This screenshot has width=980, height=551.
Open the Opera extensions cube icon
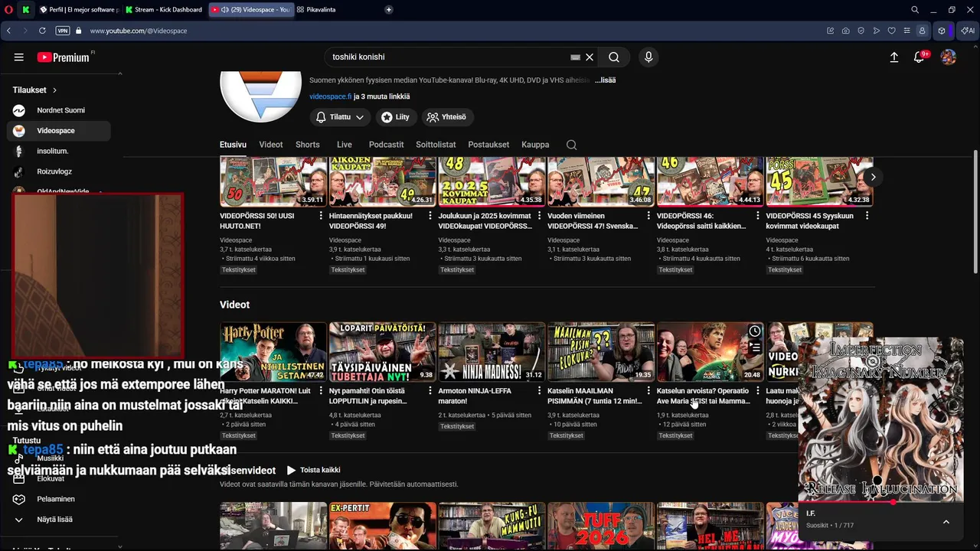coord(942,31)
